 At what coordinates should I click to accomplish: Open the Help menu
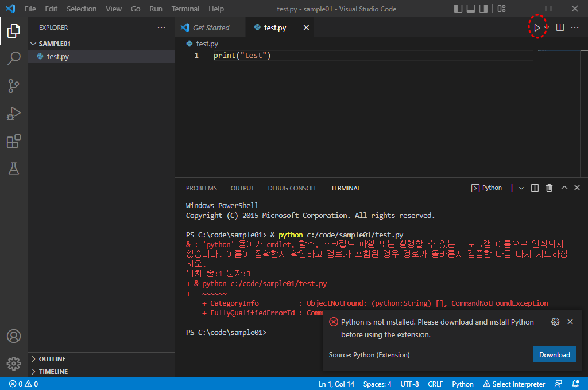216,9
